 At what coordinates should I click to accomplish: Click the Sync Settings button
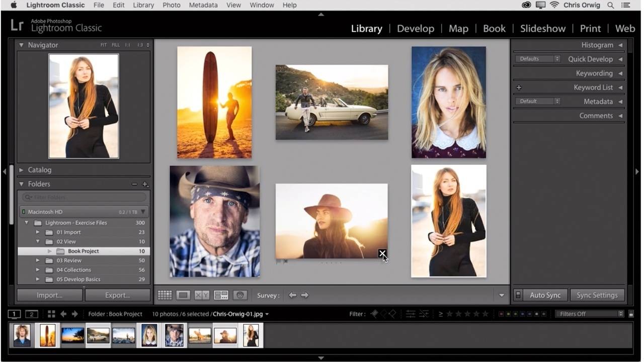point(597,295)
